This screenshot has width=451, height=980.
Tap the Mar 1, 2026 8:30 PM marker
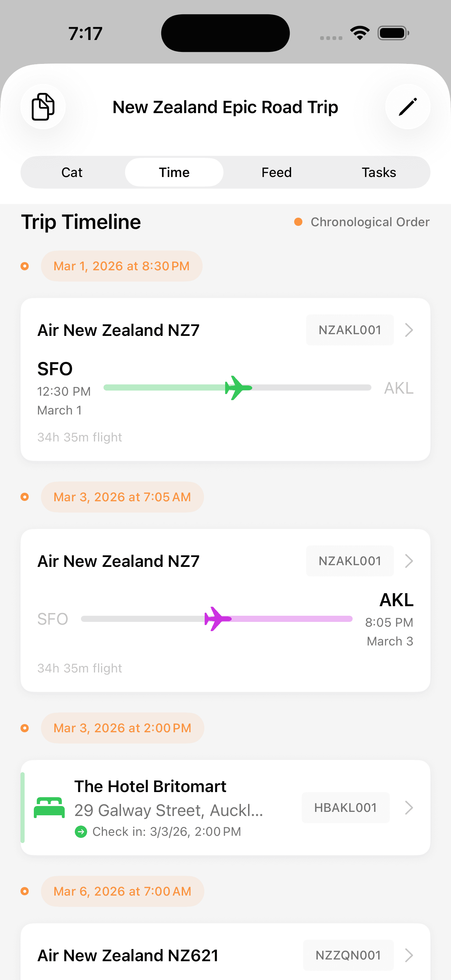tap(121, 266)
